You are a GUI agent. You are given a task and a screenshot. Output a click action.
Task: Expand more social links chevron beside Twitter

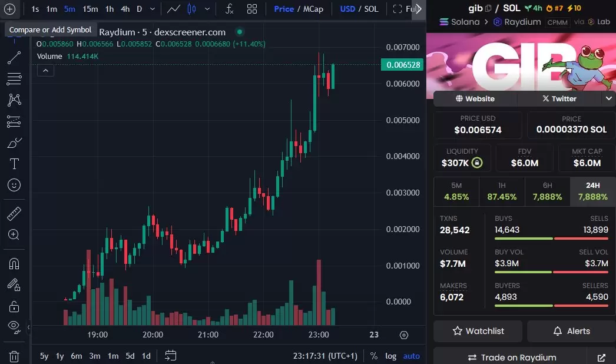[x=608, y=98]
